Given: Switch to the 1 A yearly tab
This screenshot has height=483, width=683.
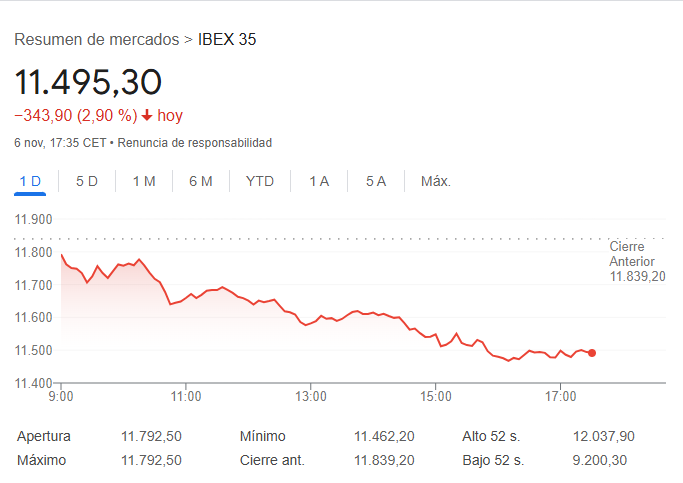Looking at the screenshot, I should (319, 181).
